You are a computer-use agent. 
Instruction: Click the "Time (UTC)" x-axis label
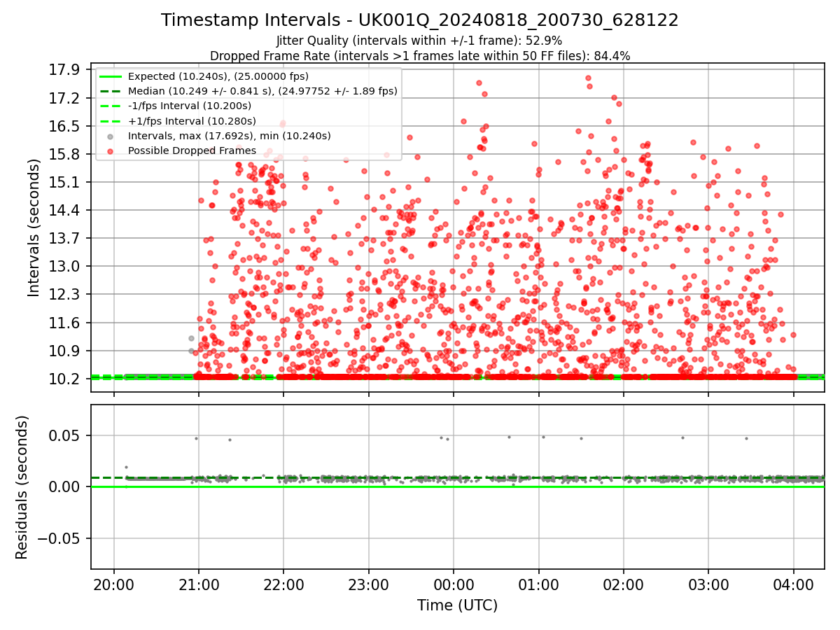(457, 605)
